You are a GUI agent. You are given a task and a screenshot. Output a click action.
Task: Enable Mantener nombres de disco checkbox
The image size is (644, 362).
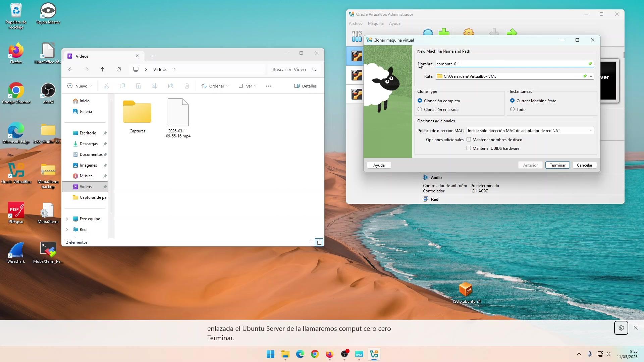[x=469, y=139]
